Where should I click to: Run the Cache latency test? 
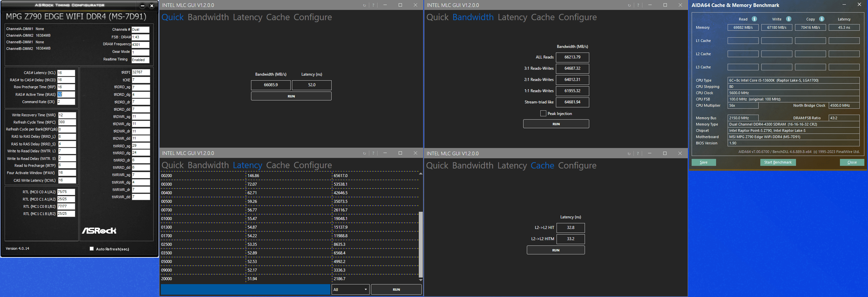pos(556,250)
